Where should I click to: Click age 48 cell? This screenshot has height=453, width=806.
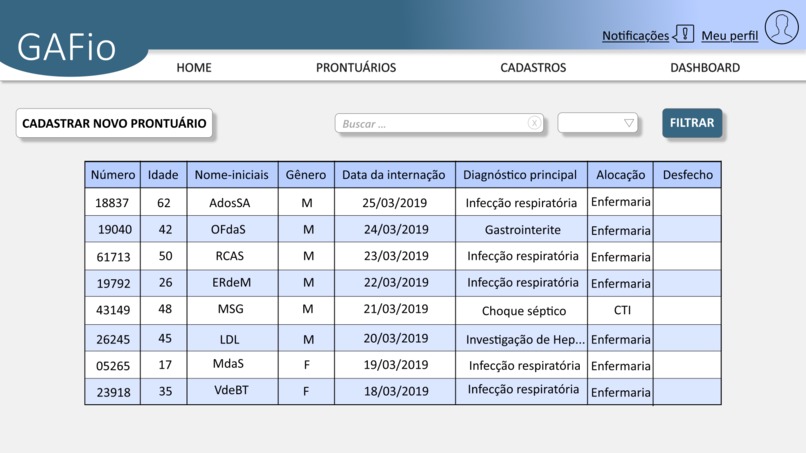tap(165, 309)
